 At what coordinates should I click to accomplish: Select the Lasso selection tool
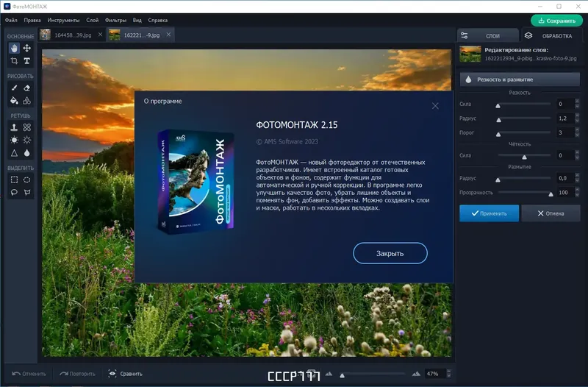tap(14, 193)
